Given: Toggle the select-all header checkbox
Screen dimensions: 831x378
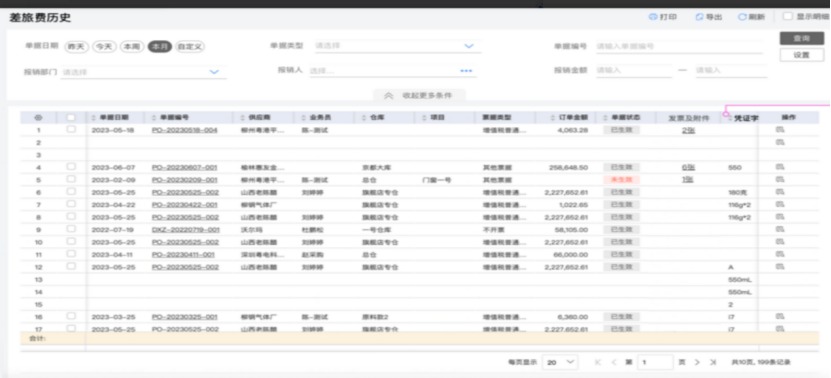Looking at the screenshot, I should pos(71,117).
